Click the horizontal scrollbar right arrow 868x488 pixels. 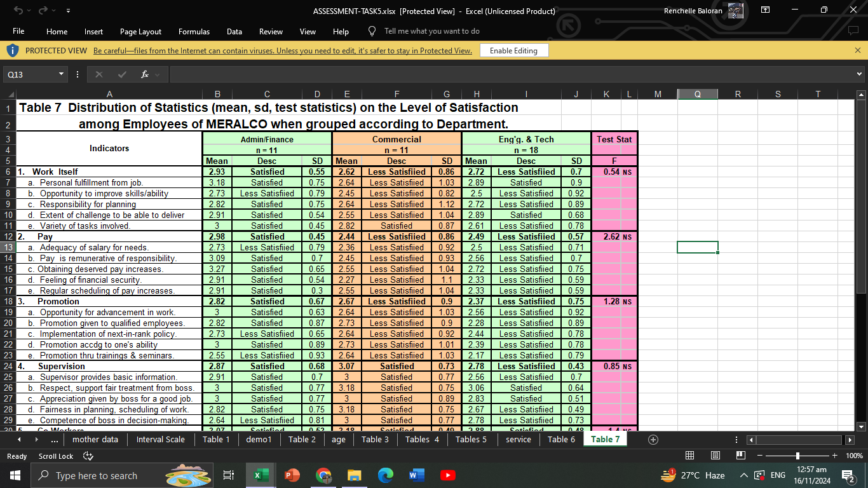tap(850, 440)
